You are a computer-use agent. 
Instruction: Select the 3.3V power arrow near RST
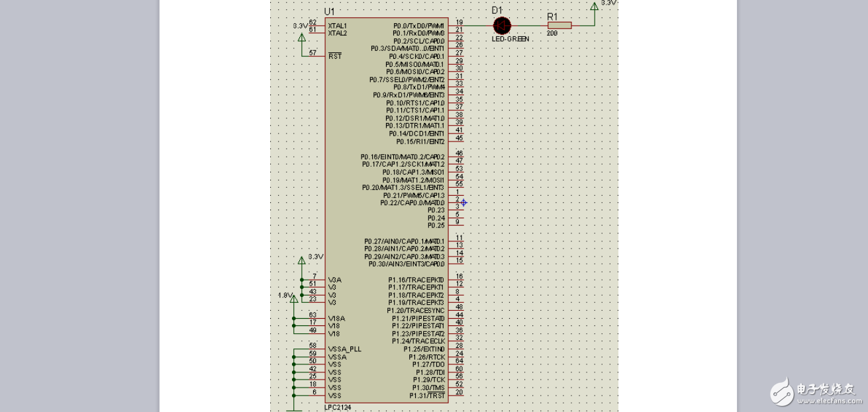click(303, 36)
